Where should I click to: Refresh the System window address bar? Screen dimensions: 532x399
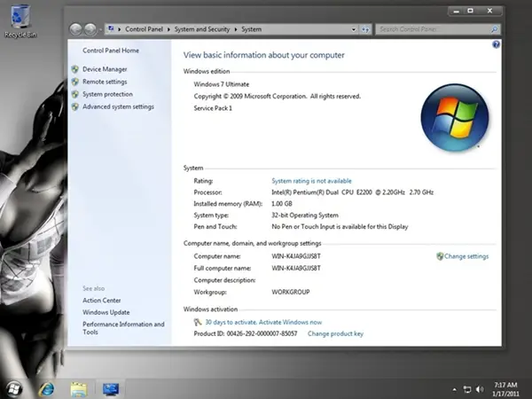(365, 29)
